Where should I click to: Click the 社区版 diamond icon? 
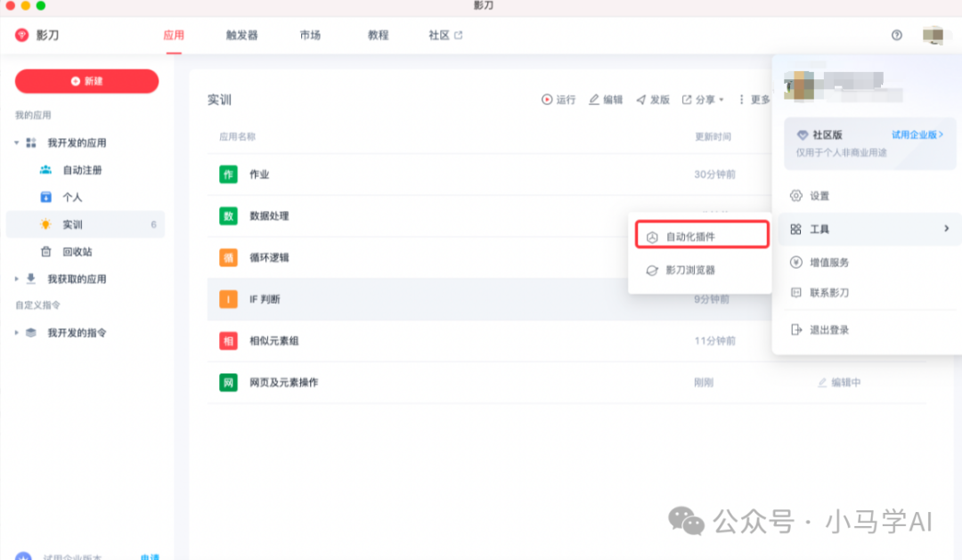(802, 135)
